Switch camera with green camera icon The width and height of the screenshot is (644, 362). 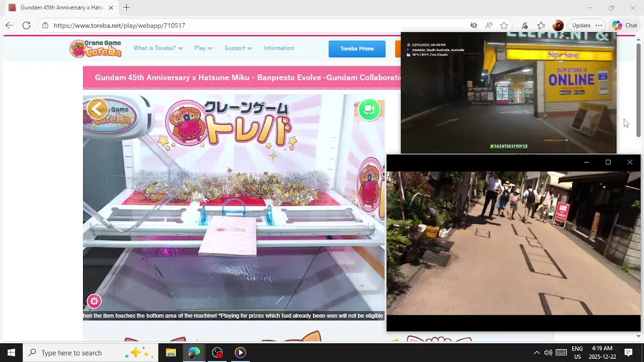(x=369, y=110)
